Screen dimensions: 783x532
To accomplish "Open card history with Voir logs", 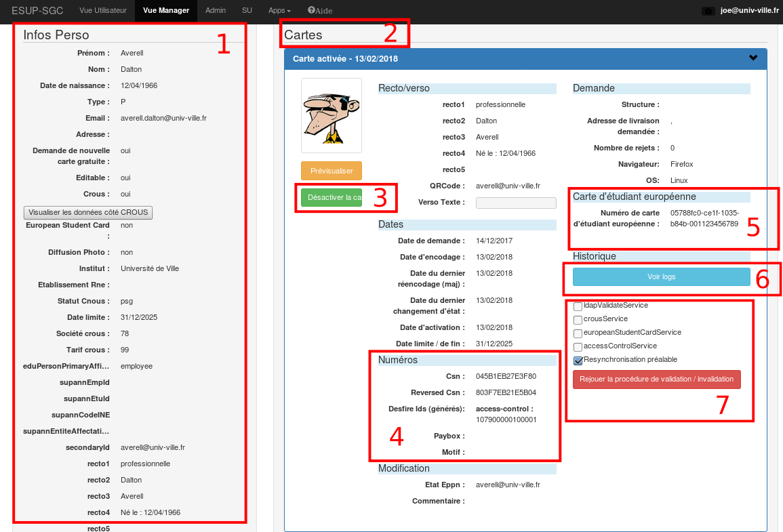I will click(661, 277).
